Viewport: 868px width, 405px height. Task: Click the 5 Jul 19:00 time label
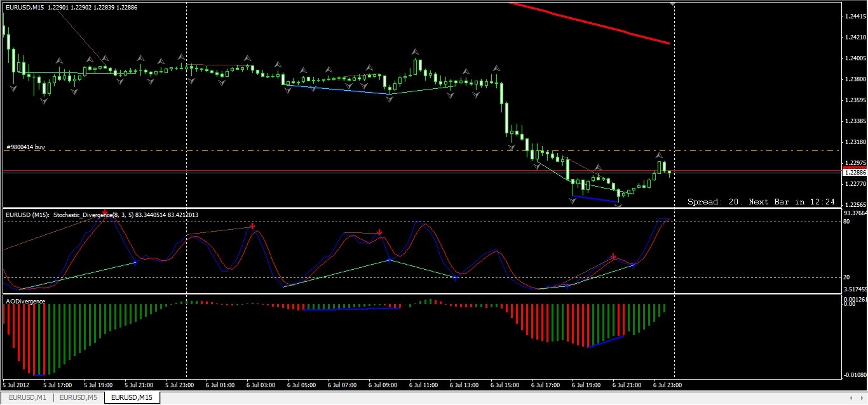click(98, 385)
